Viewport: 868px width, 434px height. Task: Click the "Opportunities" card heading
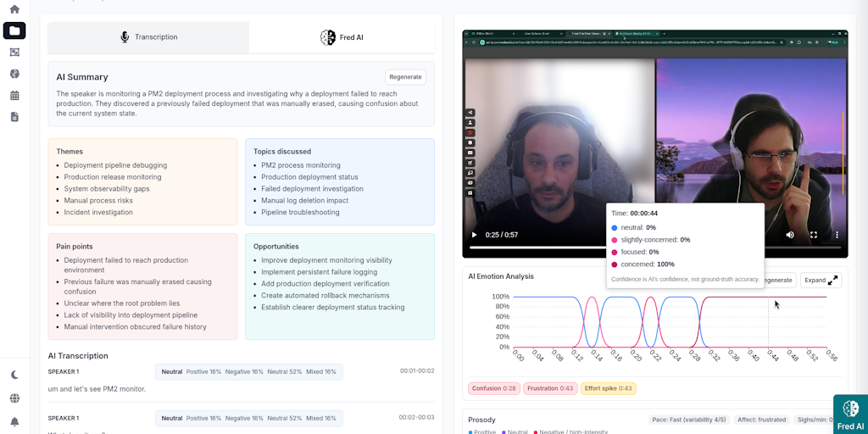point(275,247)
